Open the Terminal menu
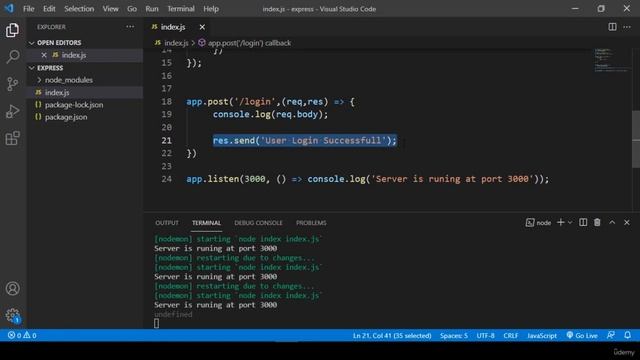 181,9
